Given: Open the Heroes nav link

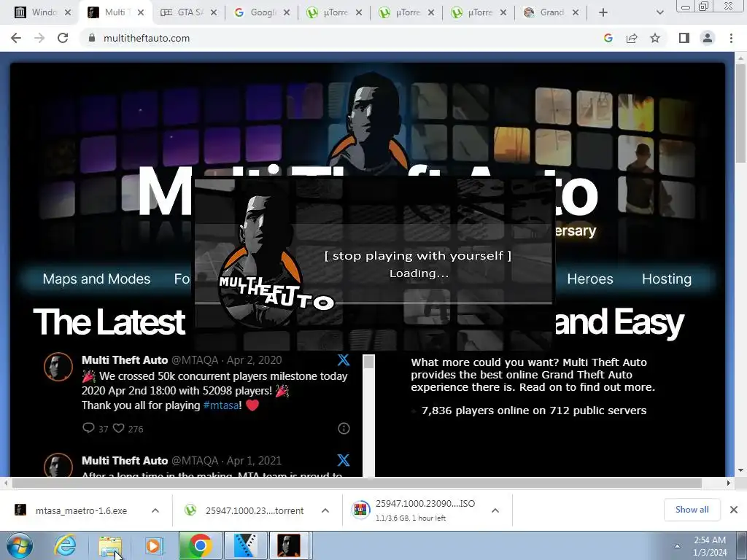Looking at the screenshot, I should [589, 279].
